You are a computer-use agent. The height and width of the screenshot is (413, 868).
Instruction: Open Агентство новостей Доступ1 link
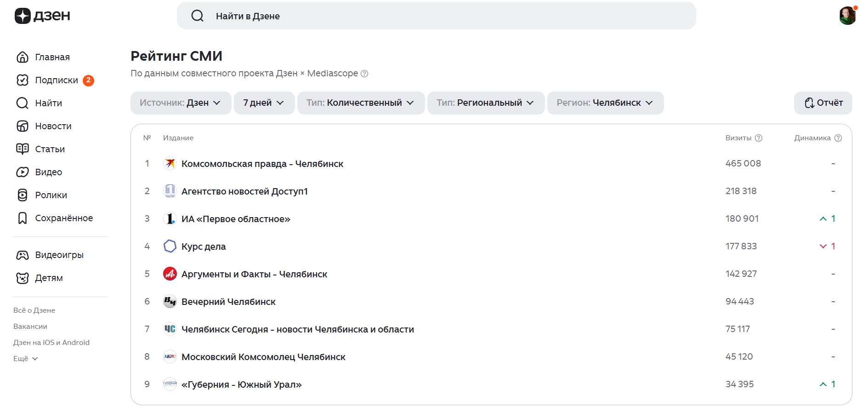[244, 191]
